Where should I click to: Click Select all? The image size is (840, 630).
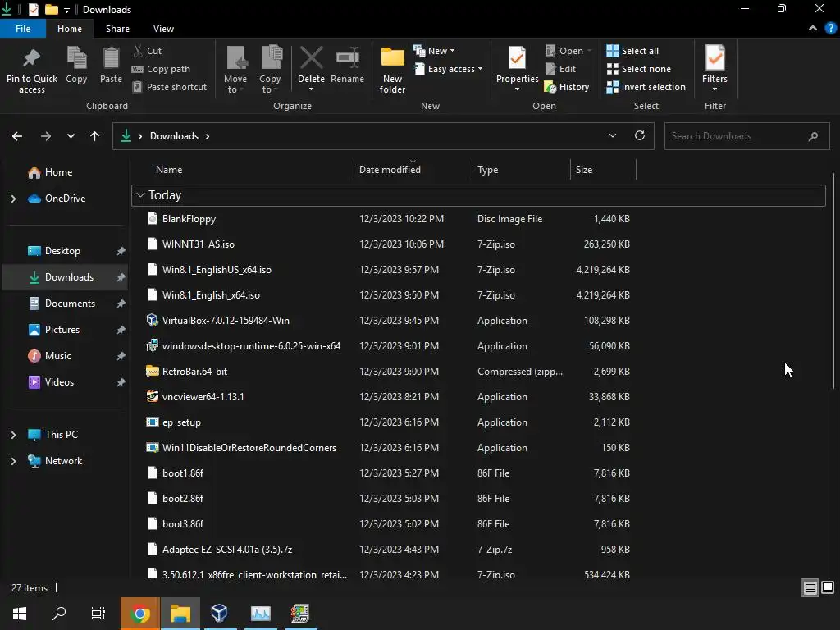pos(632,51)
